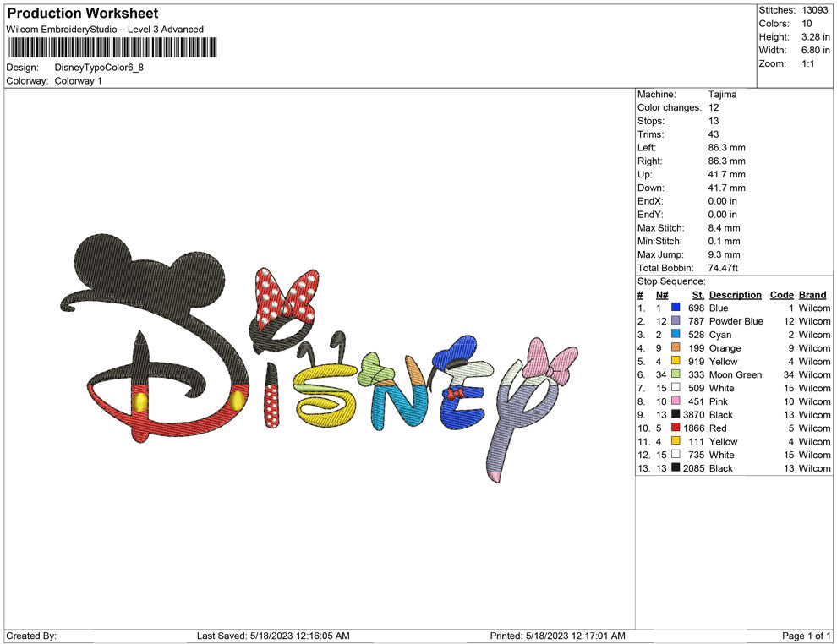Click the Orange color swatch
Viewport: 837px width, 644px height.
tap(676, 347)
